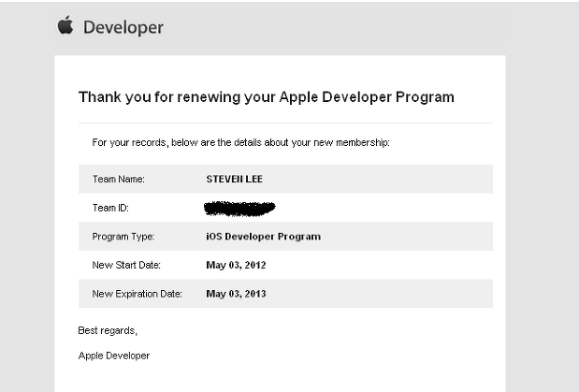Select the May 03, 2012 date

point(236,266)
